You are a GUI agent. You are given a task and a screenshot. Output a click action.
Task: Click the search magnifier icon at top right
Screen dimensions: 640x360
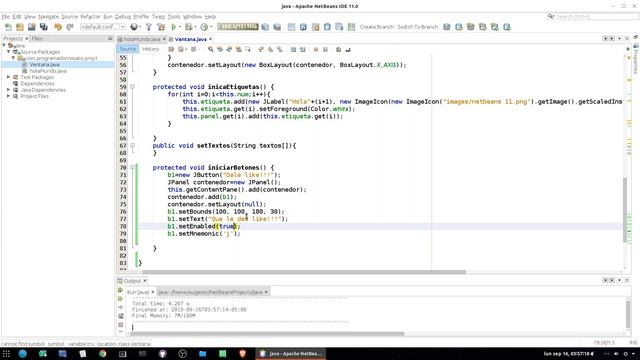[x=551, y=16]
